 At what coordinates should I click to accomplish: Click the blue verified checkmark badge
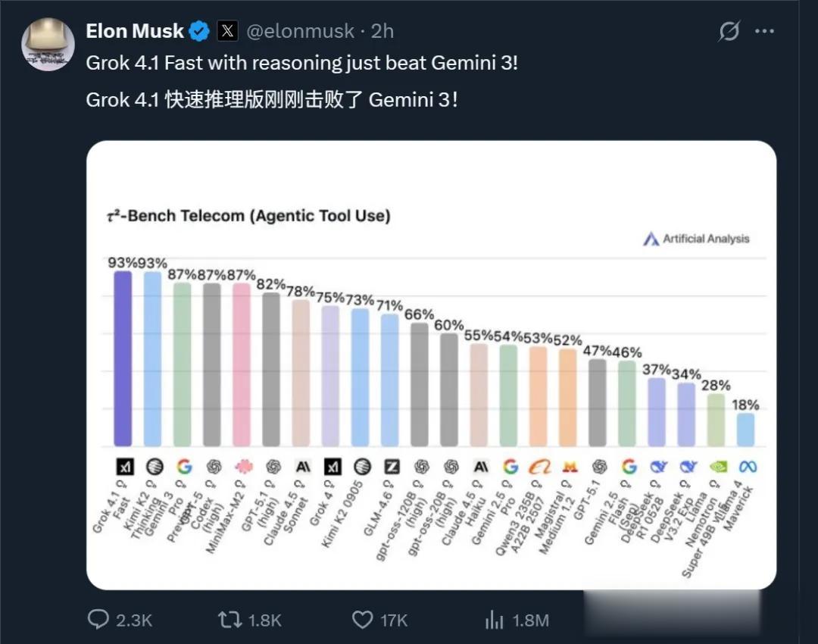tap(199, 31)
